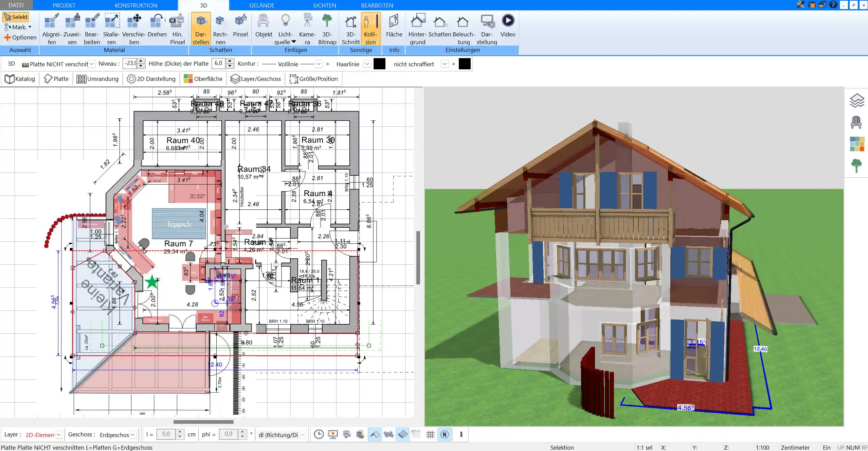The height and width of the screenshot is (451, 868).
Task: Activate the Skalieren material tool
Action: click(111, 29)
